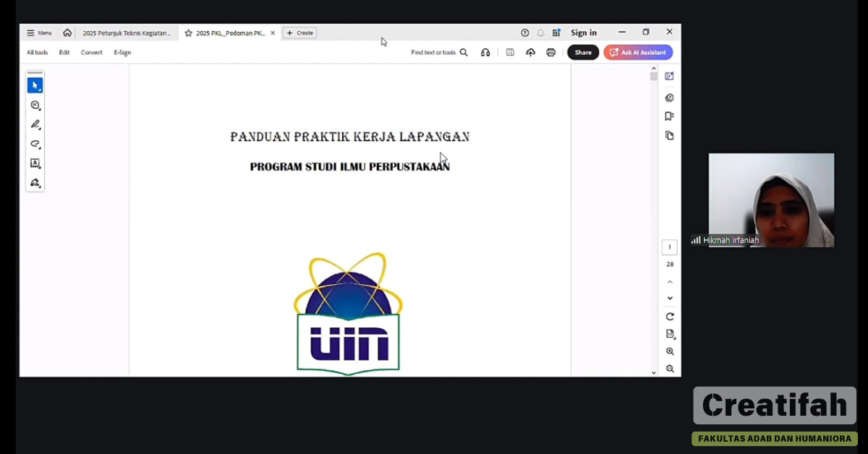Click Ask AI Assistant button
Image resolution: width=868 pixels, height=454 pixels.
pyautogui.click(x=638, y=52)
